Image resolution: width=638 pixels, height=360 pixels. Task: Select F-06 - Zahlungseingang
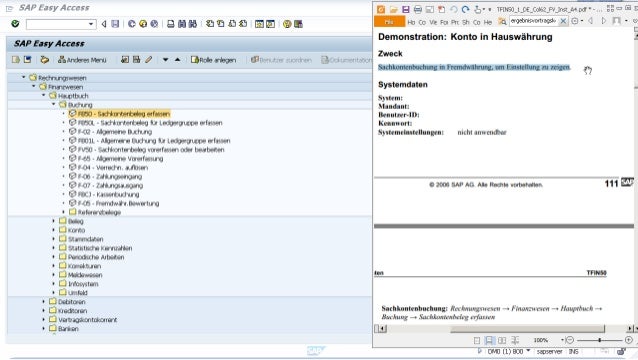pyautogui.click(x=110, y=177)
